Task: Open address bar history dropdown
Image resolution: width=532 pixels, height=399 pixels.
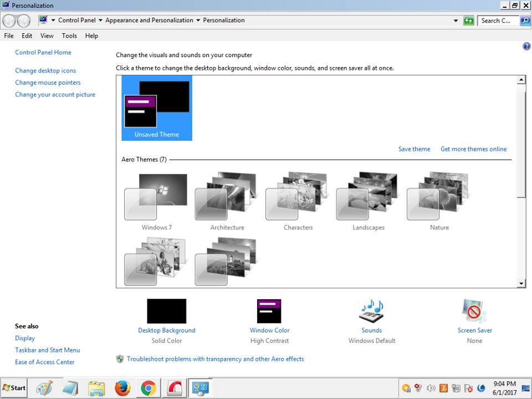Action: [456, 21]
